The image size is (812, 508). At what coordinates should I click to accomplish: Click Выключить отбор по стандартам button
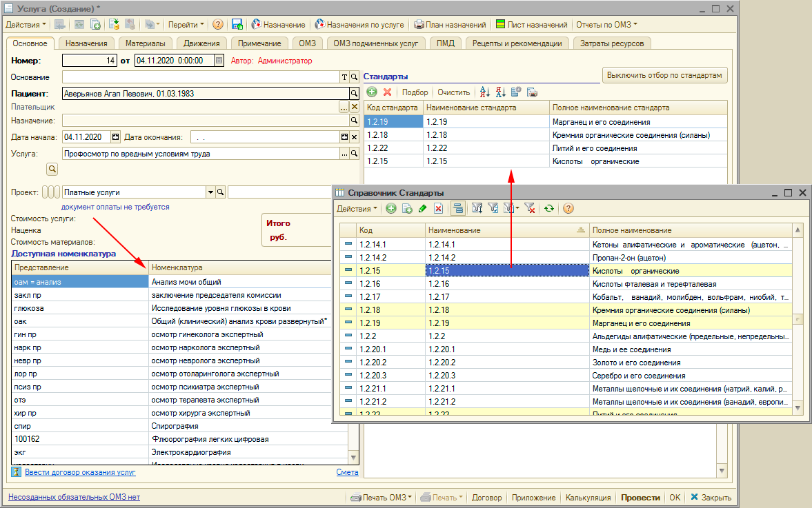(x=665, y=75)
